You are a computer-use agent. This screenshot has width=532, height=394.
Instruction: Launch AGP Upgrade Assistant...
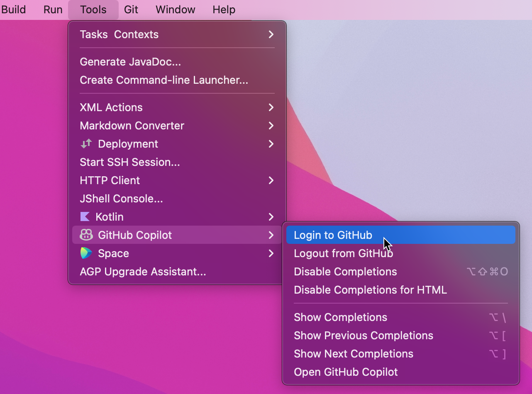[177, 272]
